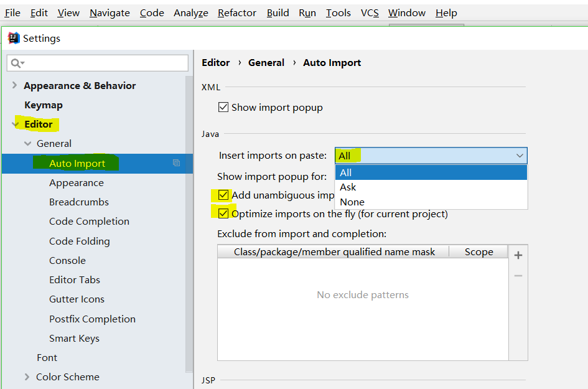
Task: Open the File menu
Action: coord(12,12)
